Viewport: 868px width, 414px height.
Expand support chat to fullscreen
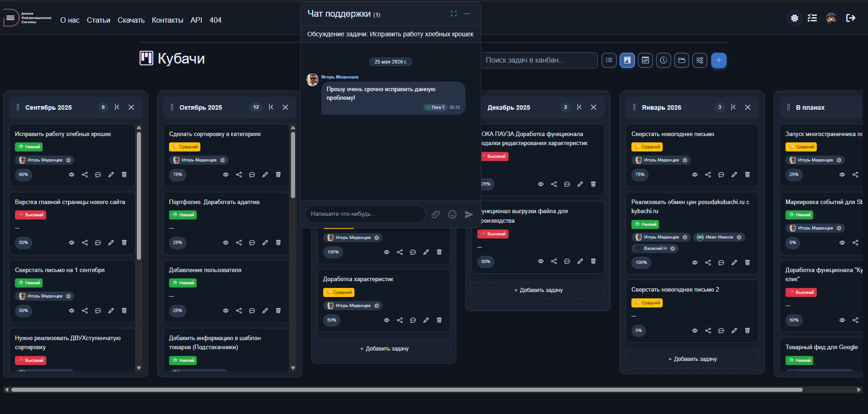point(454,14)
